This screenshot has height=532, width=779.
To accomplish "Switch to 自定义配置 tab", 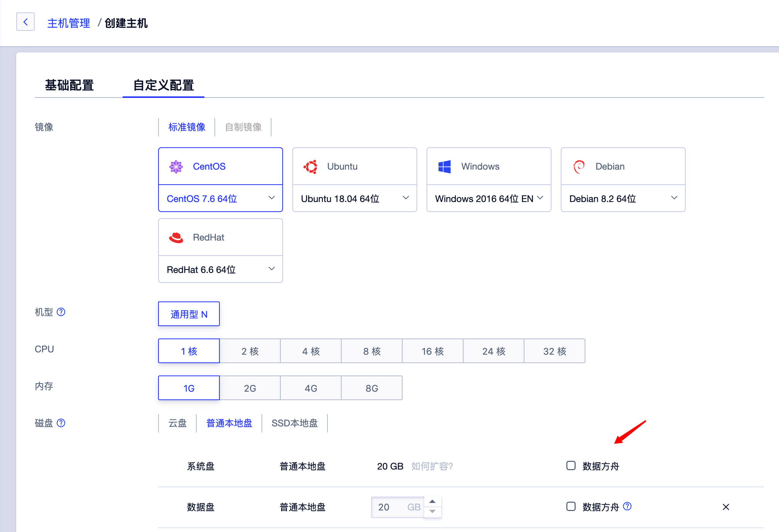I will [164, 85].
